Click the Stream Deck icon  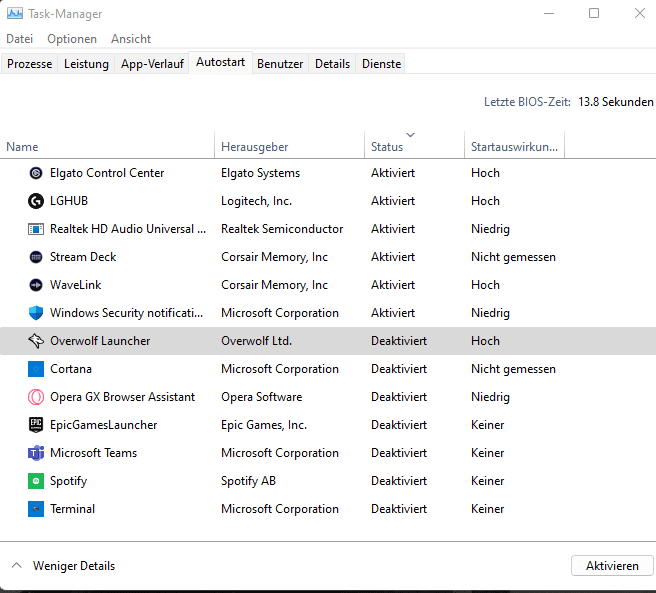[x=36, y=257]
